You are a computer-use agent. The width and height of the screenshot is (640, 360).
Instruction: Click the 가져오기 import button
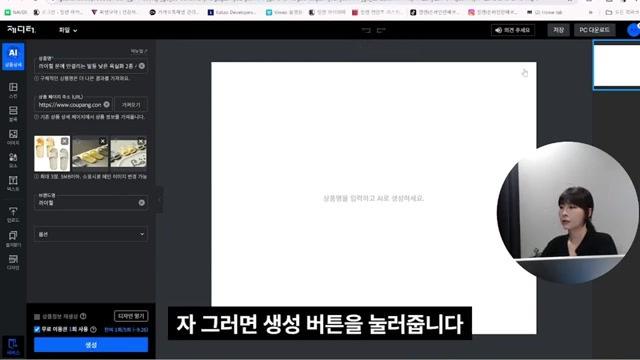131,104
